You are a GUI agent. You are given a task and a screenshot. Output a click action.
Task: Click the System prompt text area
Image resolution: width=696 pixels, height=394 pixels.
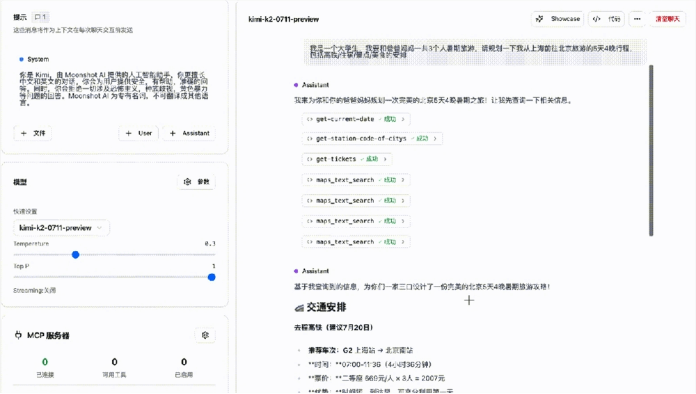(x=114, y=88)
